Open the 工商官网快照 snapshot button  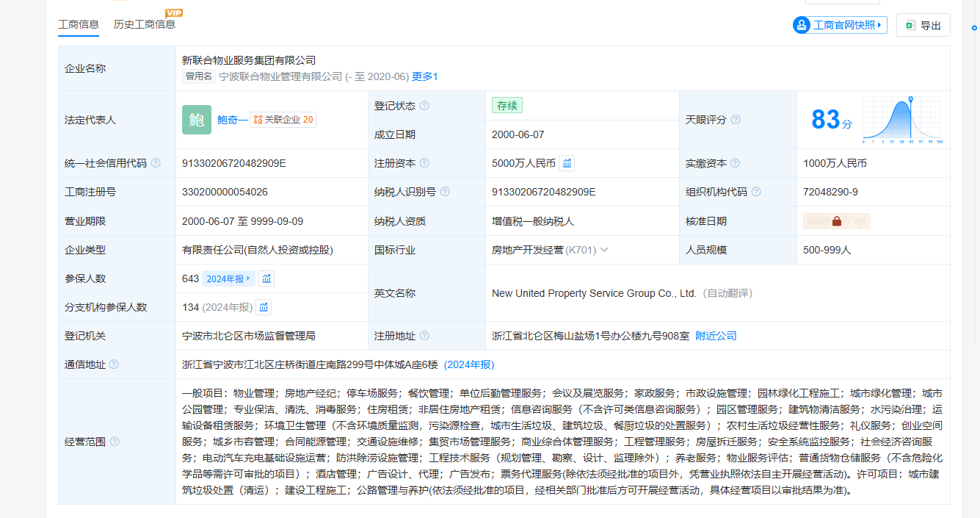coord(840,25)
